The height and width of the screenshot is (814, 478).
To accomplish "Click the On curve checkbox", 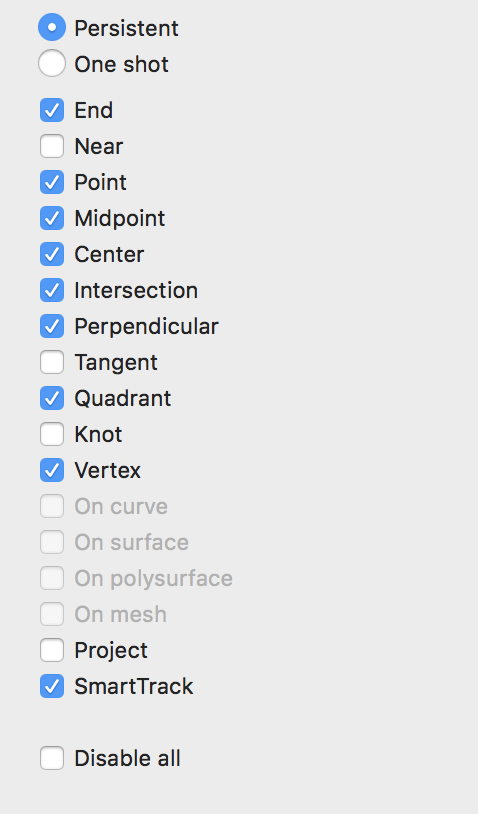I will [52, 506].
